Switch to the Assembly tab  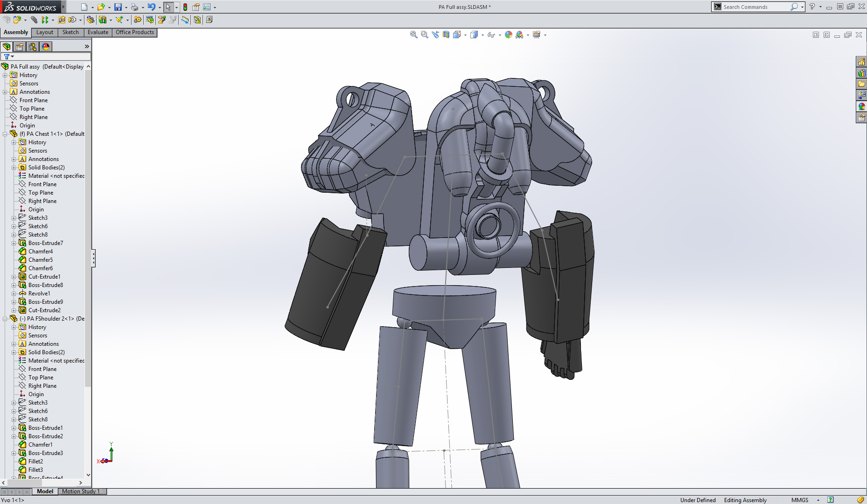click(16, 32)
